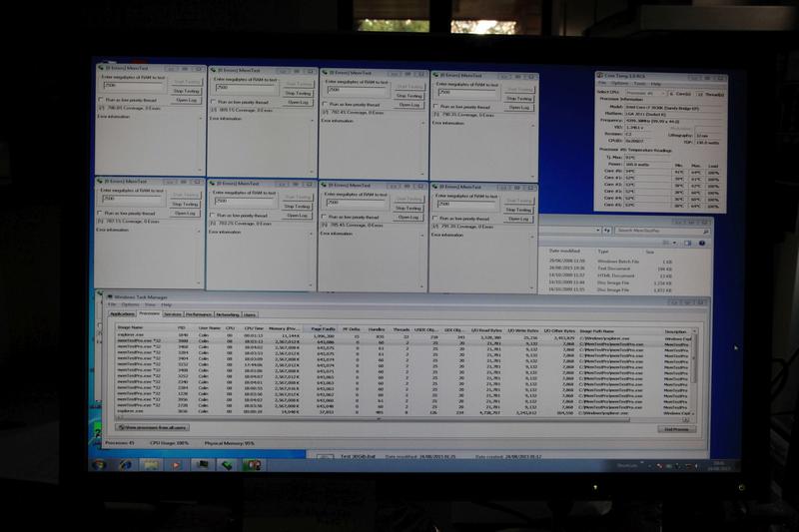Enable low priority thread in upper second MemTest window
Screen dimensions: 799x532
click(213, 102)
